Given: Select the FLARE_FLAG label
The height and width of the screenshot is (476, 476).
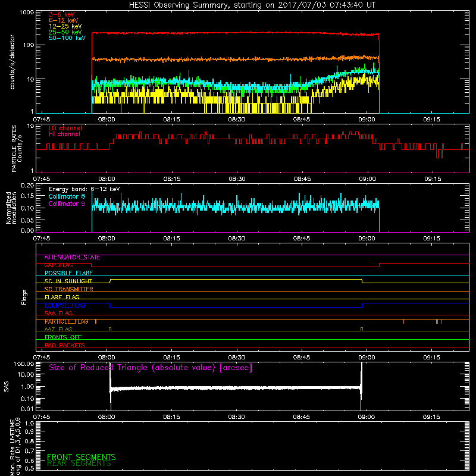Looking at the screenshot, I should (62, 297).
